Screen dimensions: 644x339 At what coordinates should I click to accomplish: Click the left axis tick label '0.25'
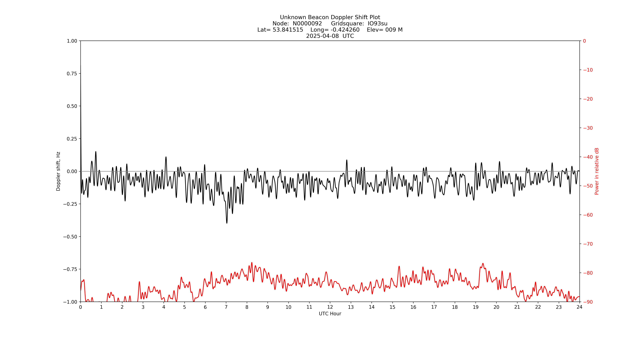click(x=72, y=139)
